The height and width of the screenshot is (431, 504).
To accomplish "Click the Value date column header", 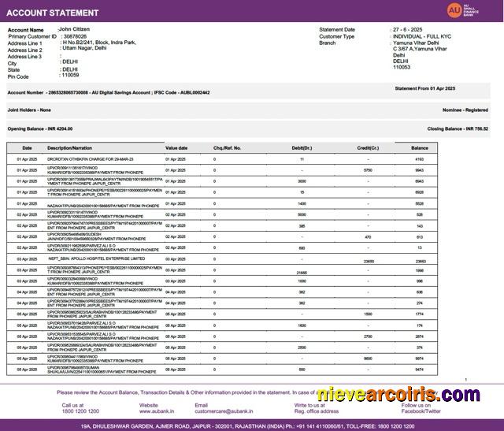I will click(x=176, y=147).
